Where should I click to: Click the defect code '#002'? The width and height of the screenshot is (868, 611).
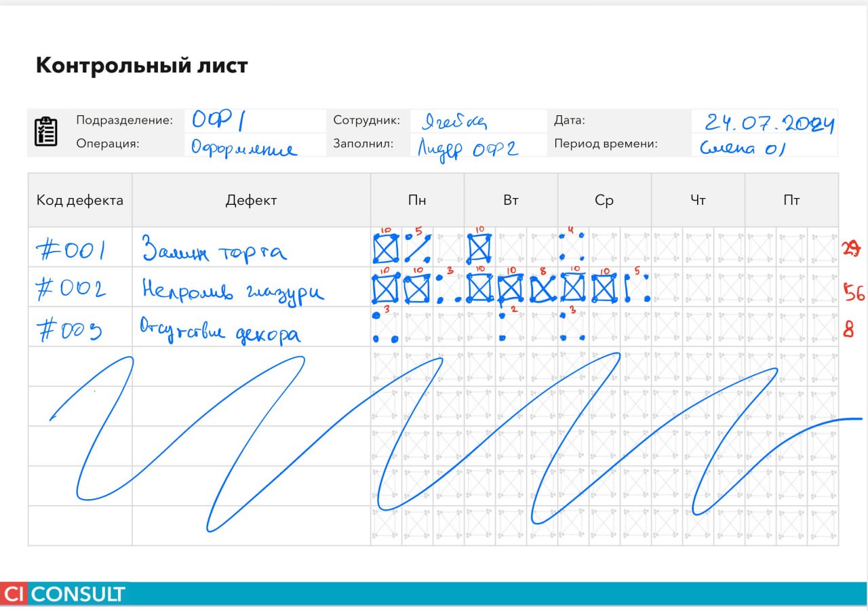pyautogui.click(x=72, y=290)
